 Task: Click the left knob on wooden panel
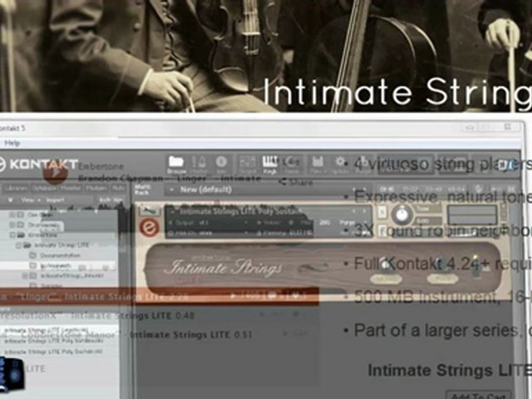point(386,264)
